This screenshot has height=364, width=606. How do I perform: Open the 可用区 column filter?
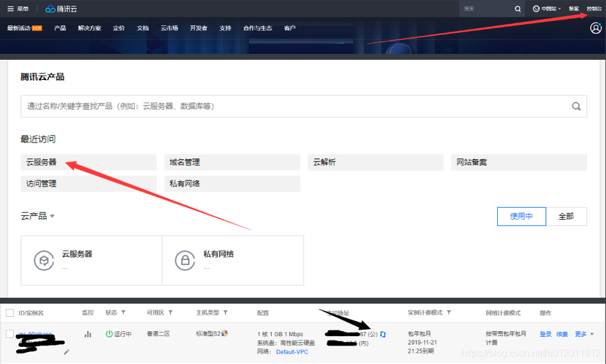(x=170, y=313)
